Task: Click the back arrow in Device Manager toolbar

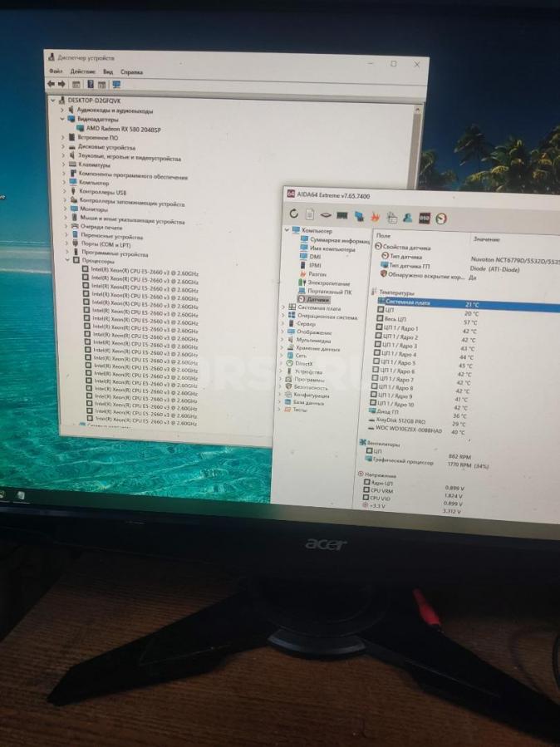Action: pyautogui.click(x=51, y=84)
